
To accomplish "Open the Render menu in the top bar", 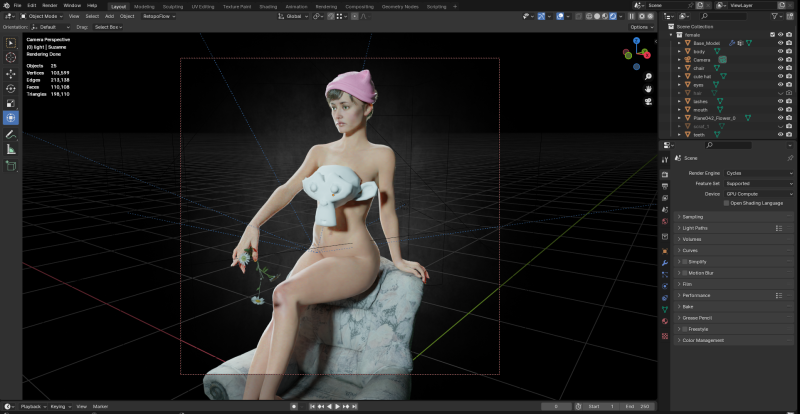I will point(49,5).
